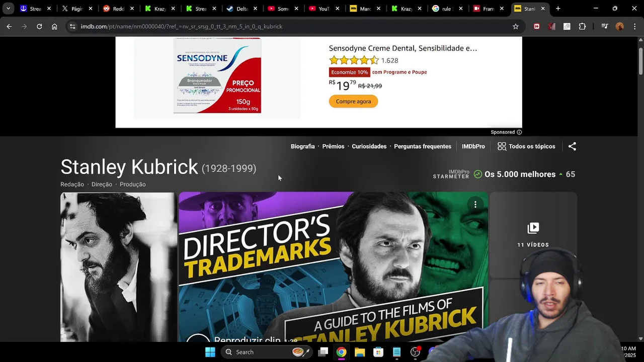Viewport: 644px width, 362px height.
Task: Open the media control toolbar button
Action: (605, 27)
